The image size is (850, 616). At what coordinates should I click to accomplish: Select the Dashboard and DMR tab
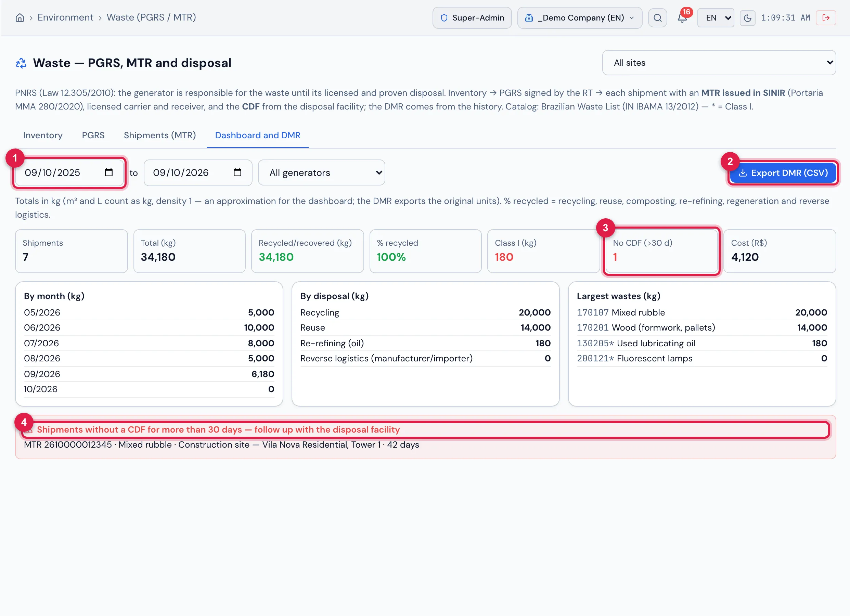[x=257, y=135]
